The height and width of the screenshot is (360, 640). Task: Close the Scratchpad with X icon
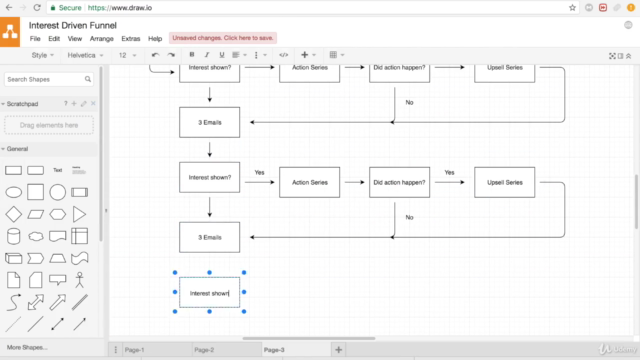click(x=93, y=104)
